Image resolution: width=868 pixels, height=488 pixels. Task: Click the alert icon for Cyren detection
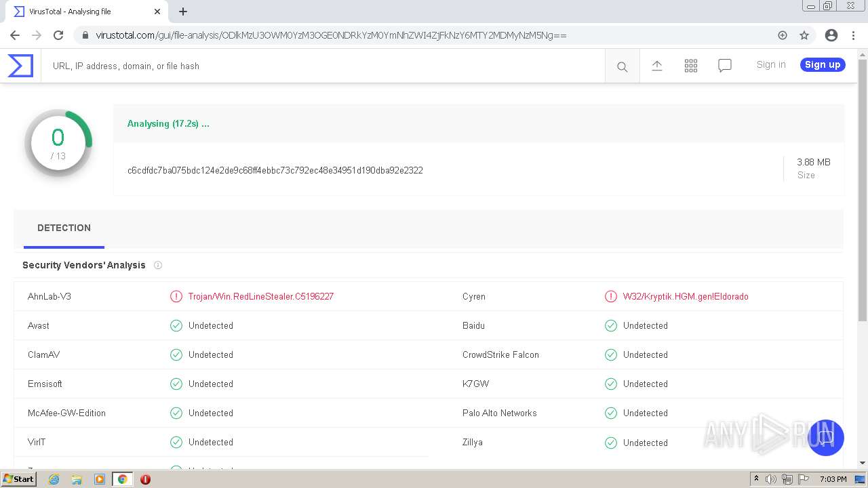pyautogui.click(x=611, y=296)
